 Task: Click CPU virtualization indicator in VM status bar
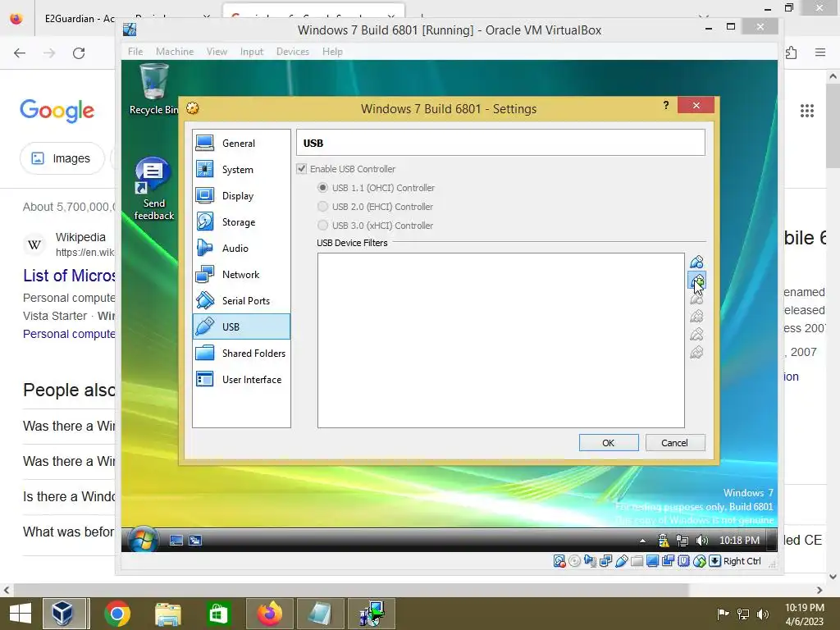tap(683, 561)
